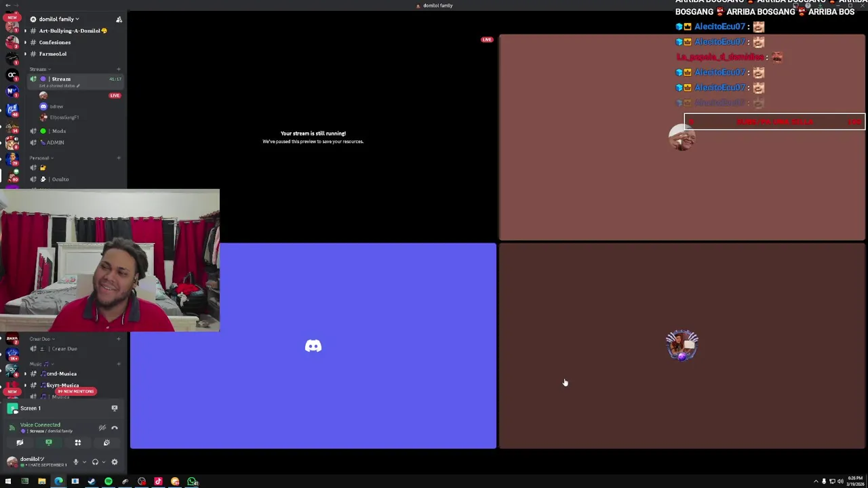Image resolution: width=868 pixels, height=488 pixels.
Task: Toggle noise suppression icon
Action: tap(102, 428)
